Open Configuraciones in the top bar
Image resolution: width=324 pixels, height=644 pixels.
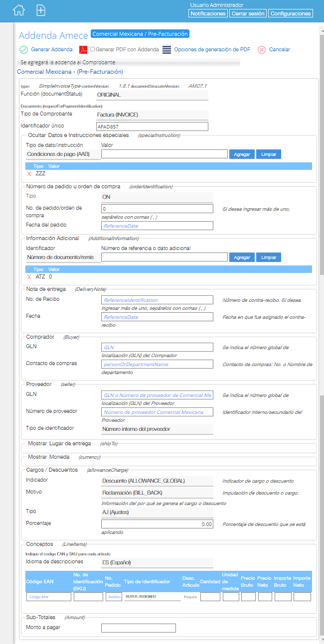tap(291, 13)
